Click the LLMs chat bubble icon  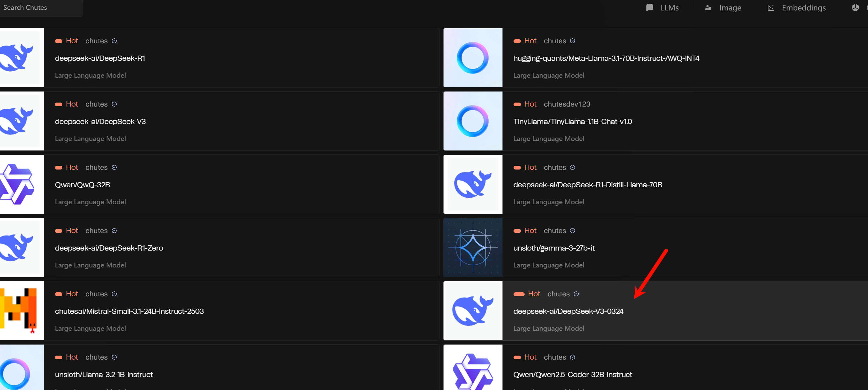click(x=649, y=8)
